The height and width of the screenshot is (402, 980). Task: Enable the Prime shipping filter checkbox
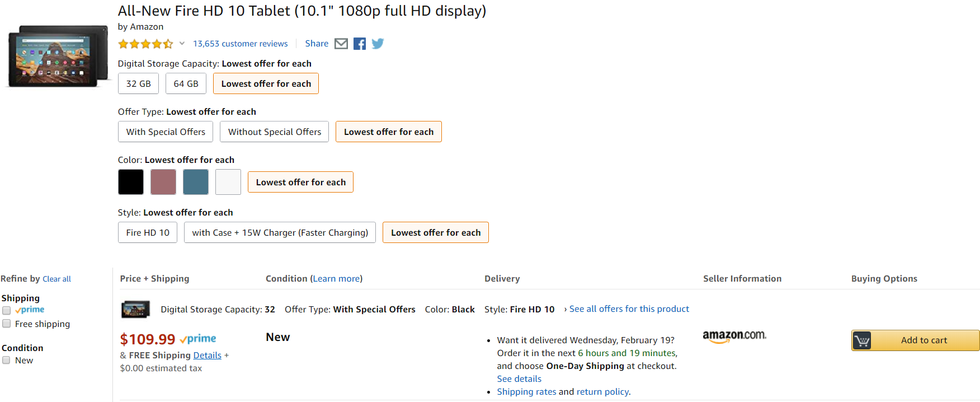click(x=7, y=310)
